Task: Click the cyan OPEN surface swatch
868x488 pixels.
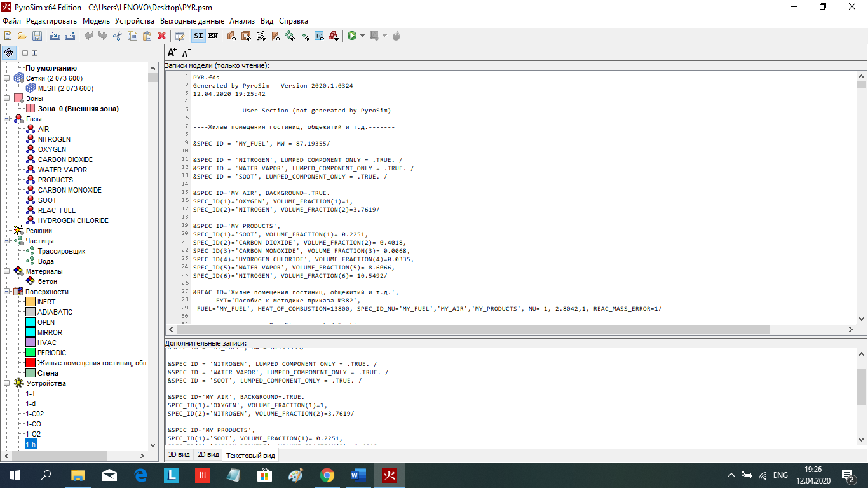Action: [31, 322]
